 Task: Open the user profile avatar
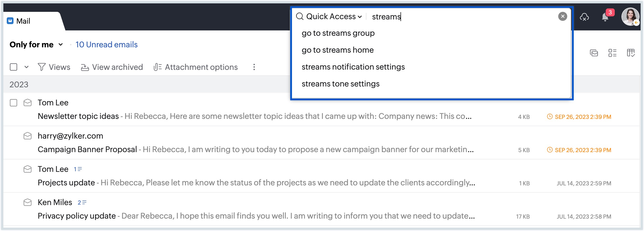pos(630,17)
